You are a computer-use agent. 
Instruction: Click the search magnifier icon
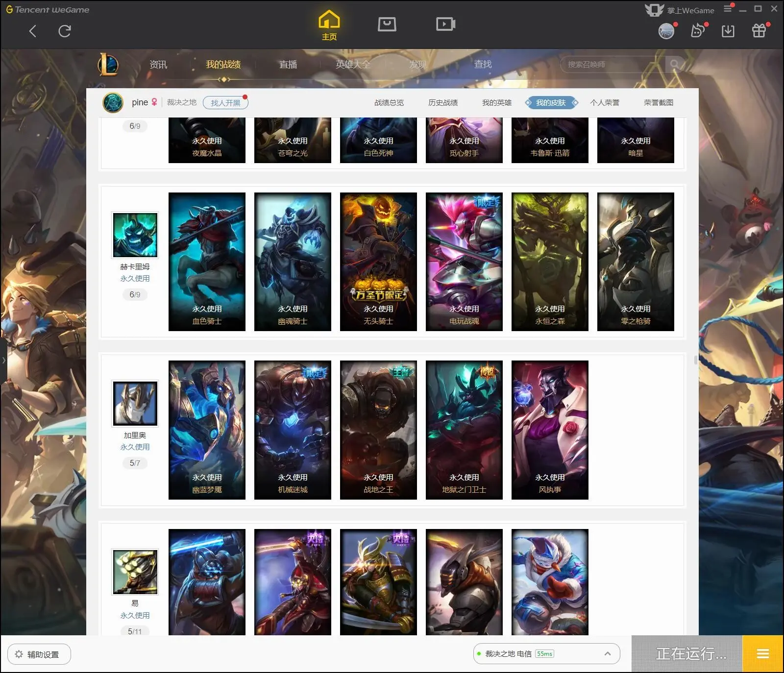(675, 64)
